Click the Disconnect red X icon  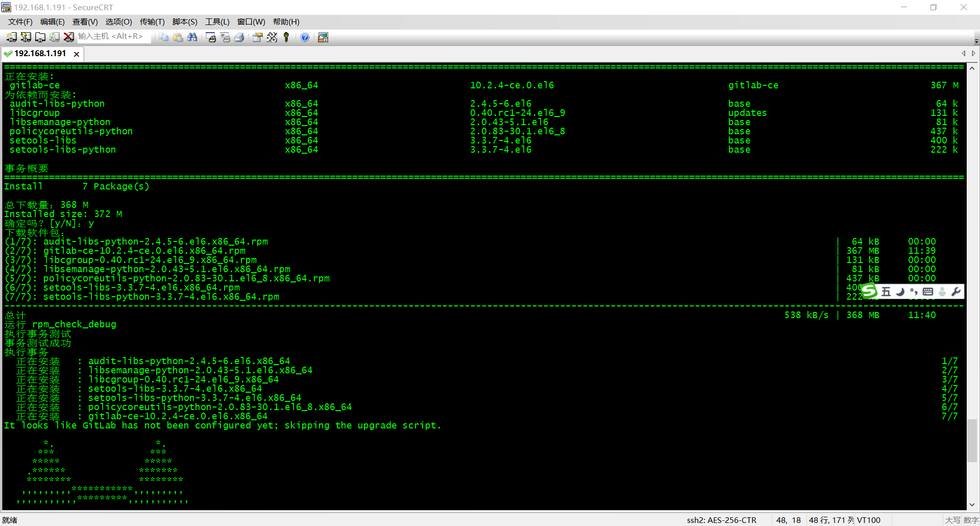pos(68,37)
